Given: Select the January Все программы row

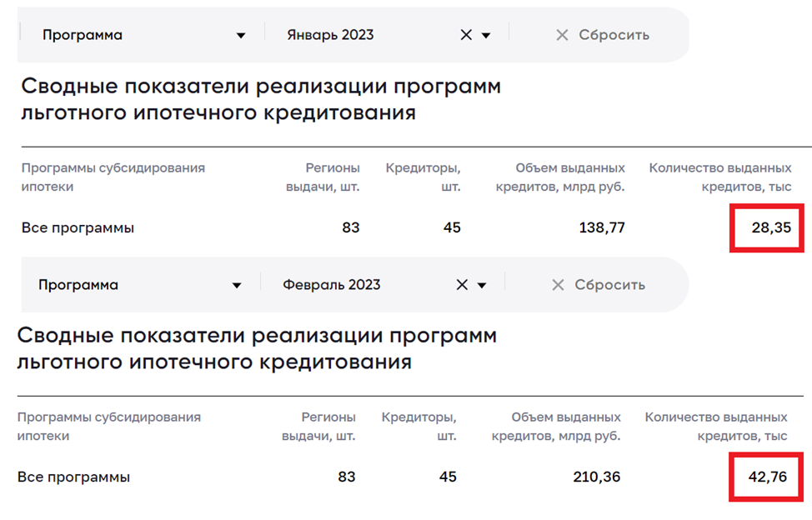Looking at the screenshot, I should [x=407, y=227].
